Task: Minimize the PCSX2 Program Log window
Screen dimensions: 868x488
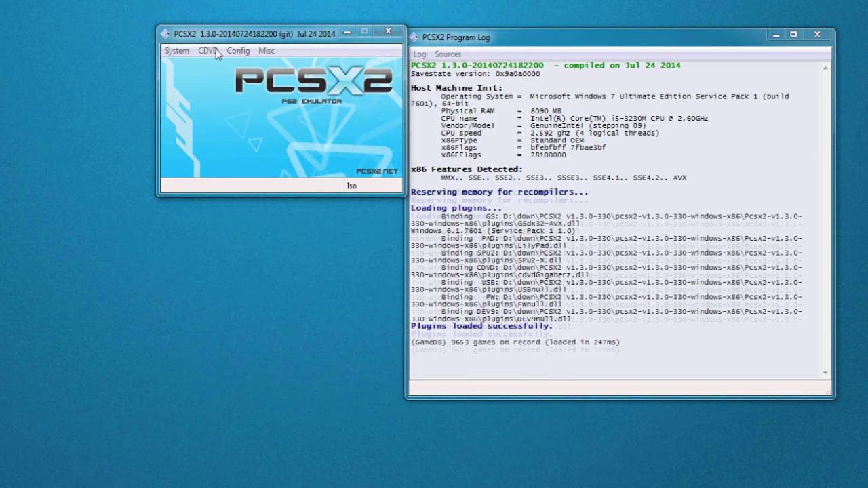Action: [x=776, y=35]
